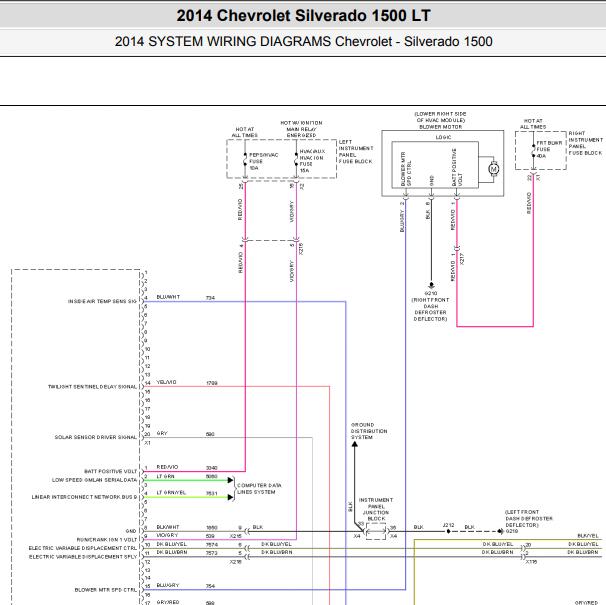Click the 'PEPS/HVAC FUSE 10A' label
Viewport: 606px width, 605px height.
click(264, 161)
